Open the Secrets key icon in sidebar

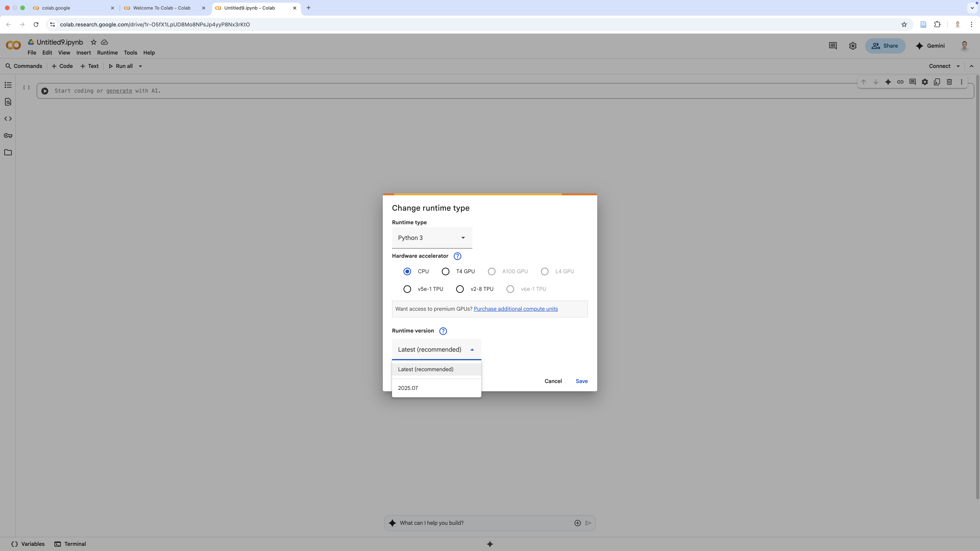pyautogui.click(x=8, y=135)
